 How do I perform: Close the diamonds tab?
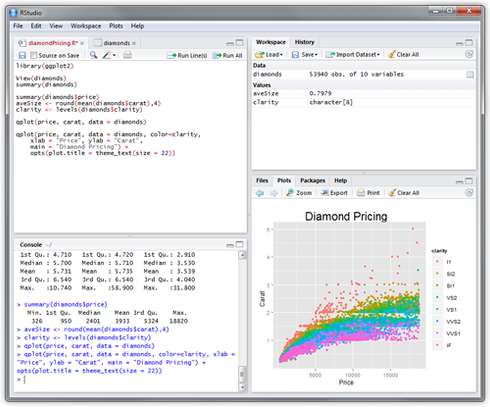(134, 43)
